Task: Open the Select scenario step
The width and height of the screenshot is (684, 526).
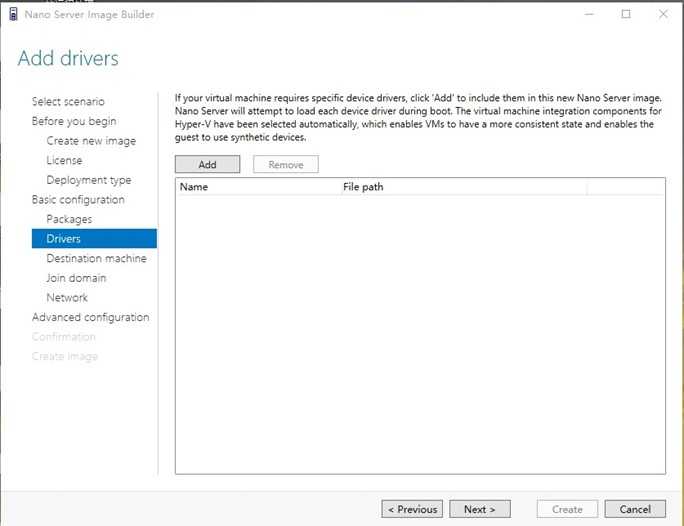Action: click(x=68, y=102)
